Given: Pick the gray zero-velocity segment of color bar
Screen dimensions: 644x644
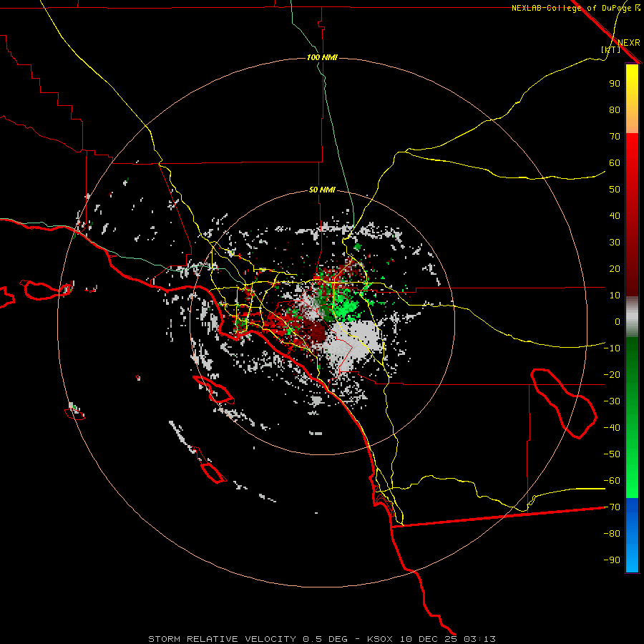Looking at the screenshot, I should coord(632,317).
